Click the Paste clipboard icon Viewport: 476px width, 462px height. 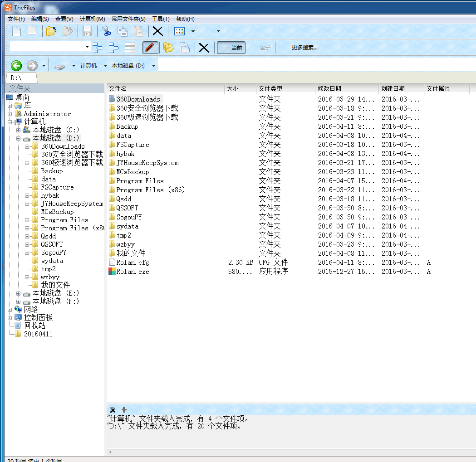[138, 31]
